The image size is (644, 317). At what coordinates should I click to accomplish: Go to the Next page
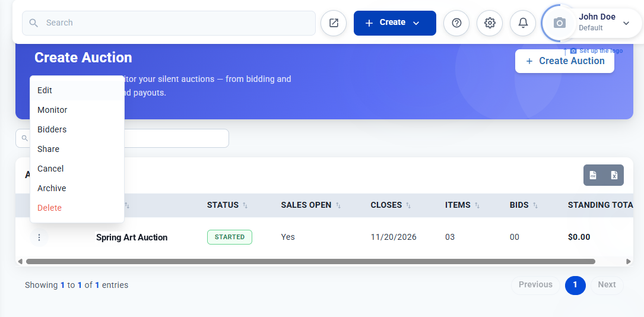pos(607,285)
